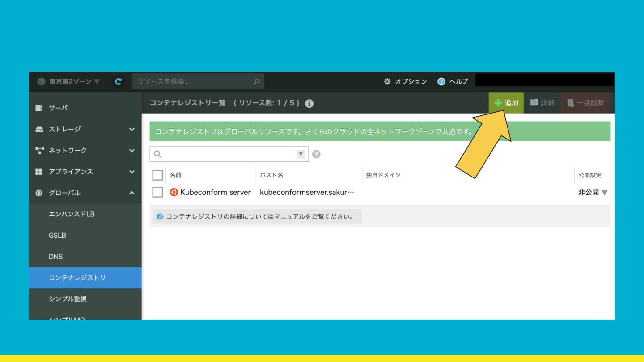The height and width of the screenshot is (362, 644).
Task: Click the list filter input field
Action: [x=229, y=154]
